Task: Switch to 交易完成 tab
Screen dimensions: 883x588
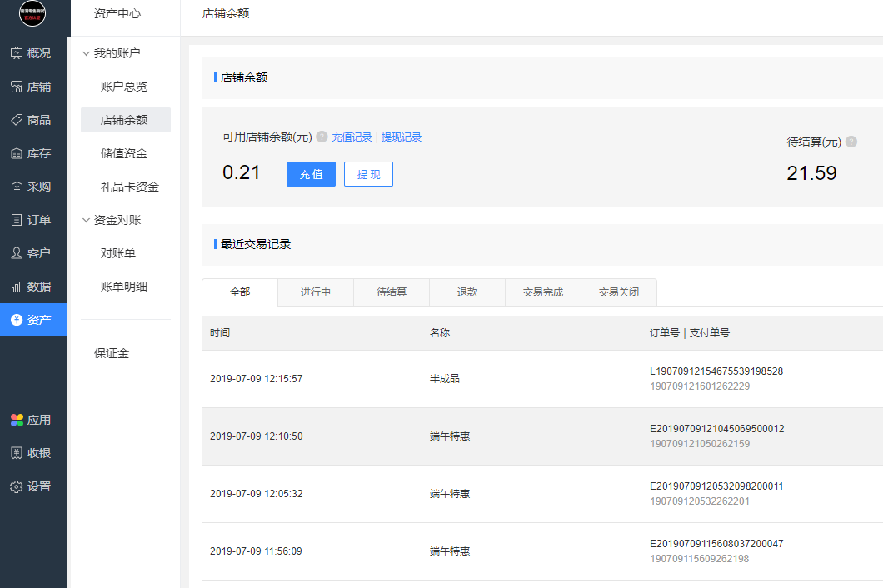Action: tap(543, 292)
